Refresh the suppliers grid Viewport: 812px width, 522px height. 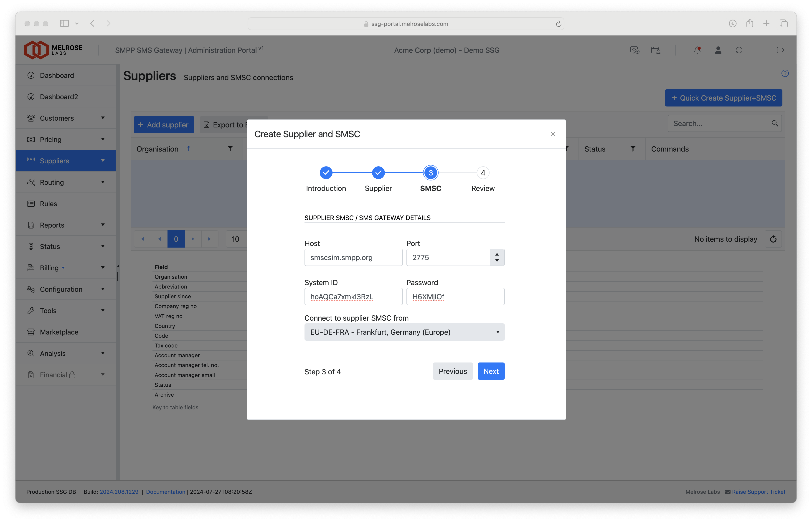point(773,239)
